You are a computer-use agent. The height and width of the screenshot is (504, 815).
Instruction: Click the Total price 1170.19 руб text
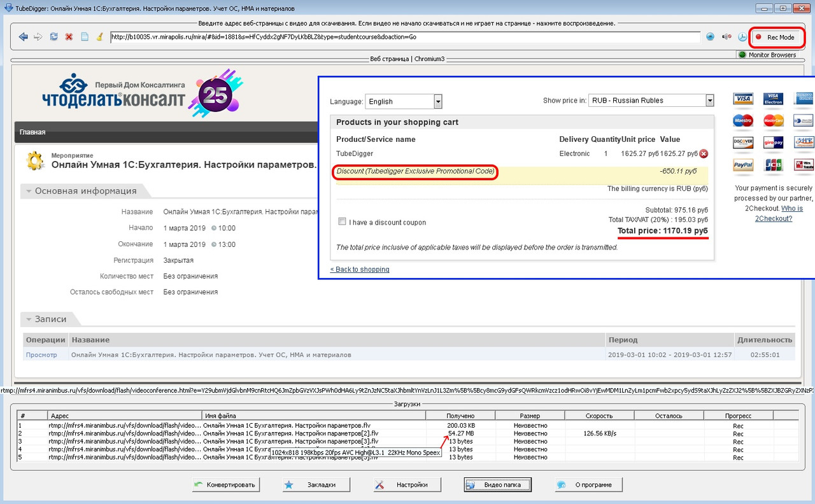click(x=663, y=230)
